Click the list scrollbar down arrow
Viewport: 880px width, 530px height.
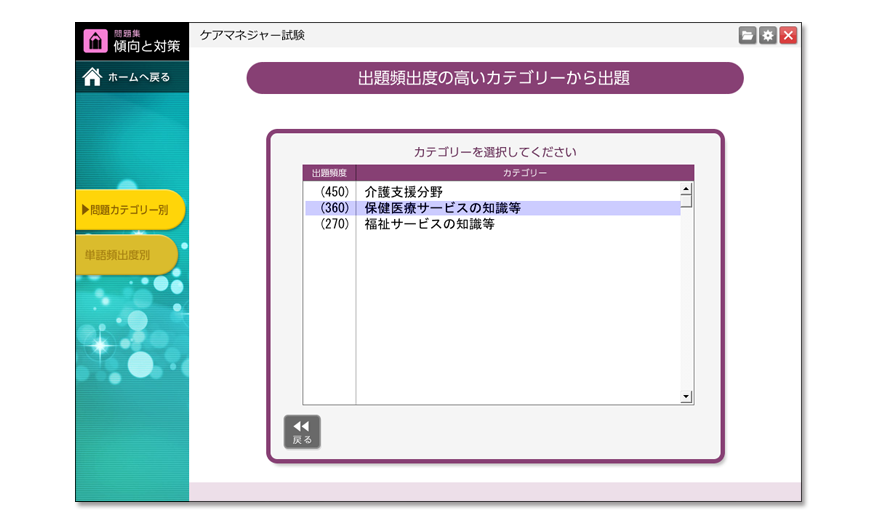[686, 397]
